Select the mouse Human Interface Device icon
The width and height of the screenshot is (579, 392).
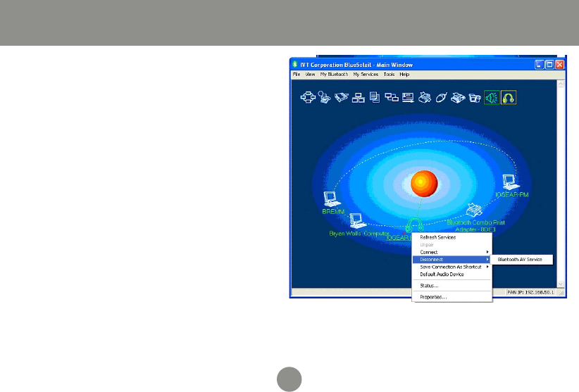[x=441, y=97]
